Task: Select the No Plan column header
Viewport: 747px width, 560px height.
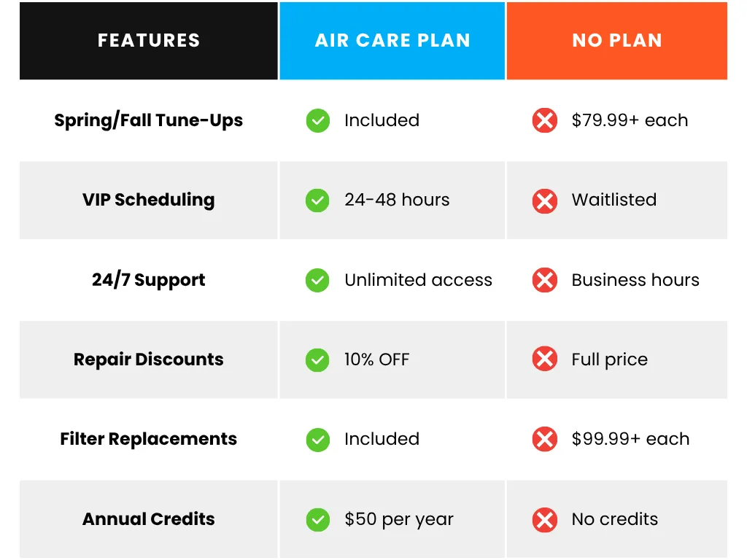Action: pos(617,41)
